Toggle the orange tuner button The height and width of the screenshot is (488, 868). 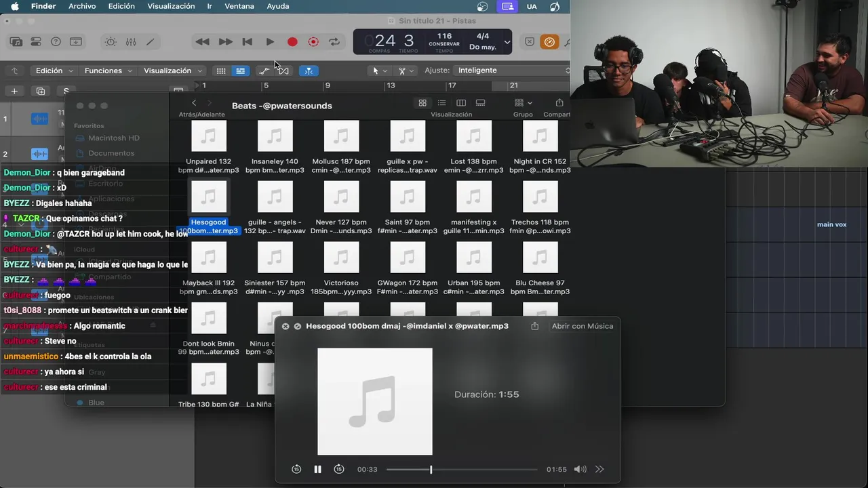(549, 42)
